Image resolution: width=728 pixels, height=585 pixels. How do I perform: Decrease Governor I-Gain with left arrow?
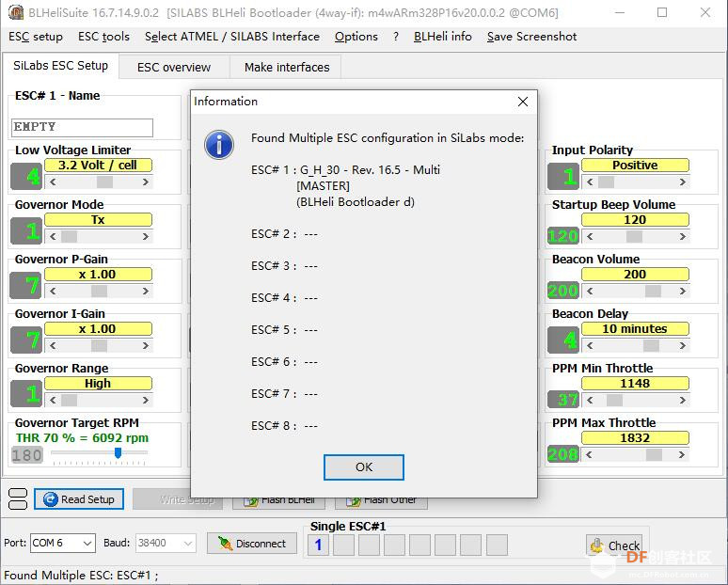(x=53, y=345)
